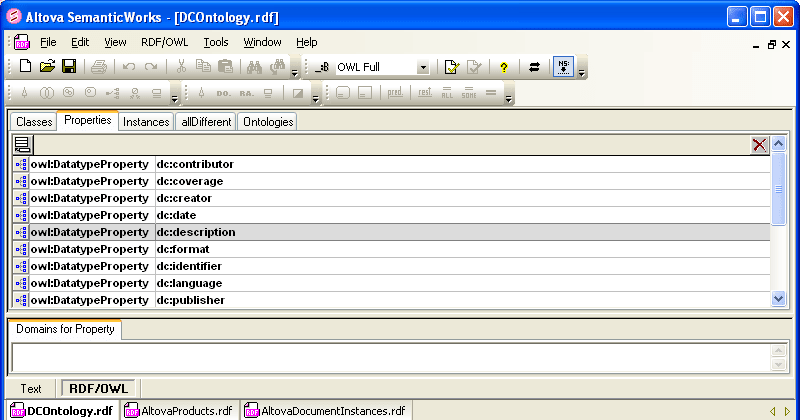Viewport: 800px width, 420px height.
Task: Click the properties list scroll up arrow
Action: point(778,144)
